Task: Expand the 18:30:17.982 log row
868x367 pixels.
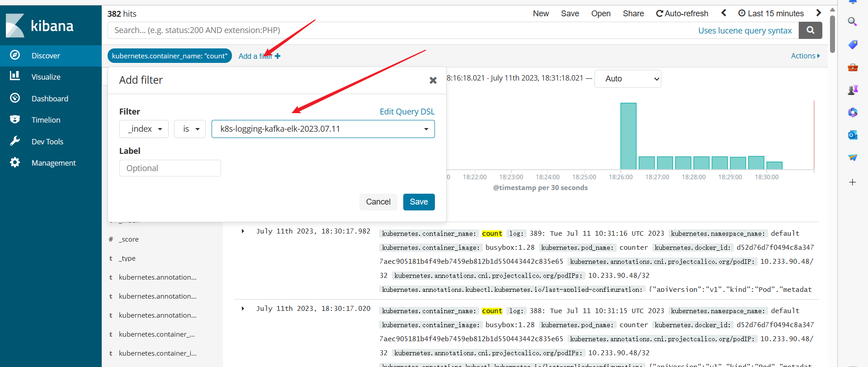Action: pyautogui.click(x=243, y=231)
